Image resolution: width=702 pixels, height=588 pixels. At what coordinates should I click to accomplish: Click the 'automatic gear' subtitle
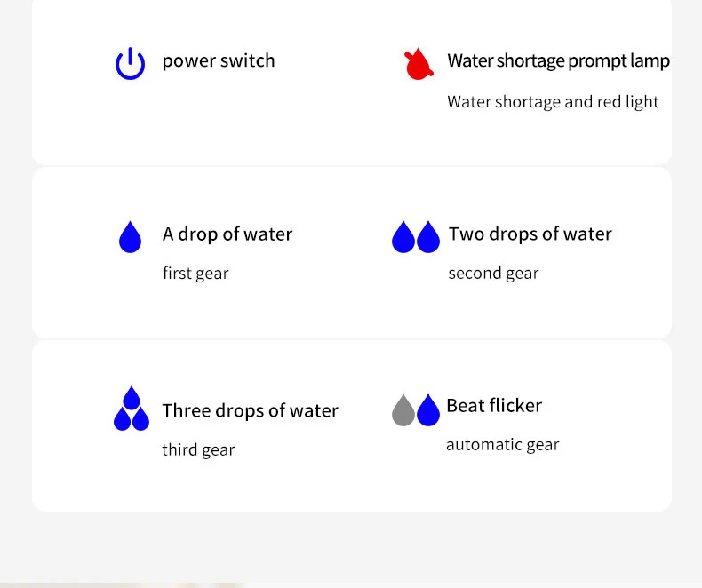503,445
